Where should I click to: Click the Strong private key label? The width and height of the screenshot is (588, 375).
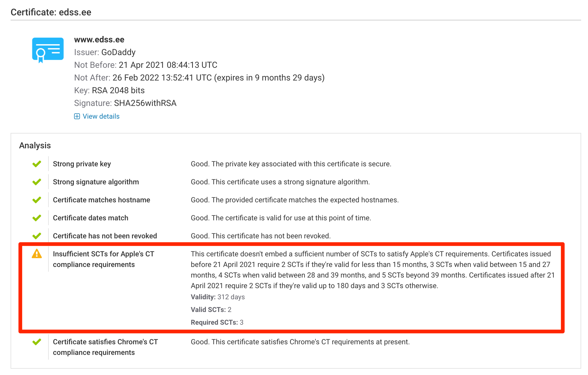coord(82,164)
